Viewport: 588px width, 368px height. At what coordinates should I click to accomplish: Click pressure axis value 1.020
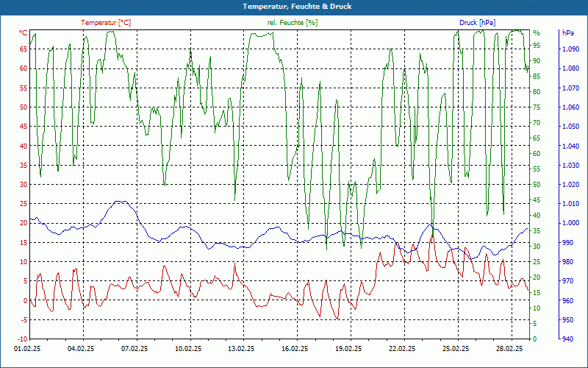(570, 185)
